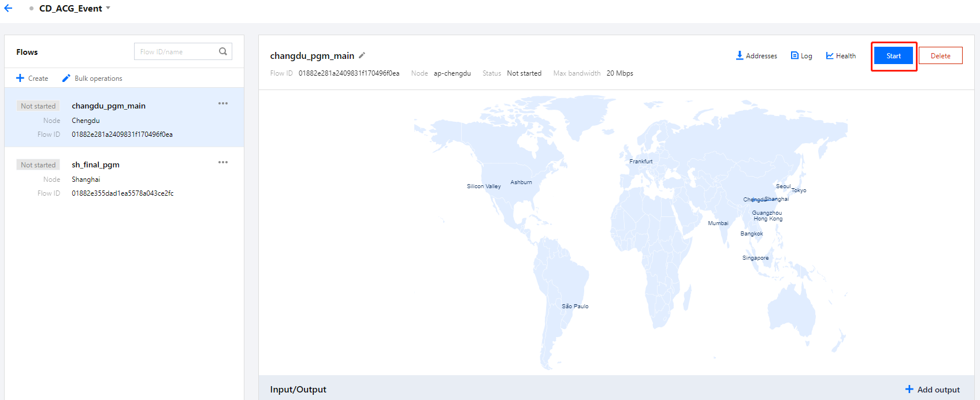
Task: Click Flow ID 01882e281a2409831f170496f0ea in header
Action: (349, 73)
